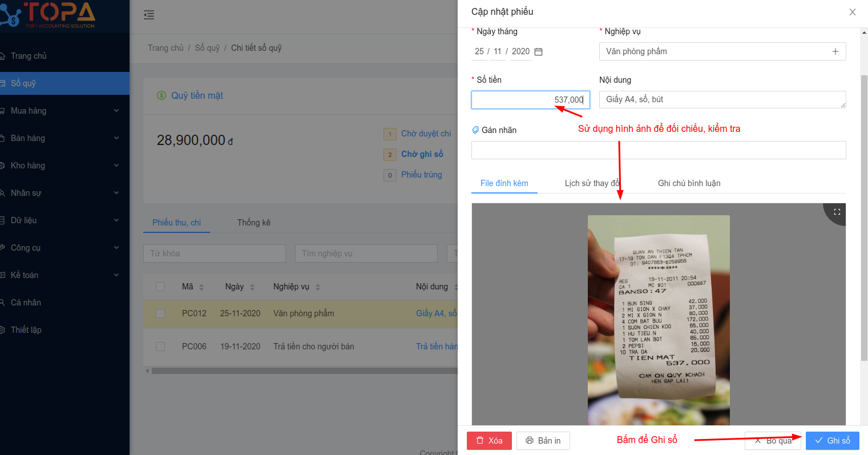The image size is (868, 455).
Task: Click Trả tiền cho người bán cell
Action: coord(314,347)
